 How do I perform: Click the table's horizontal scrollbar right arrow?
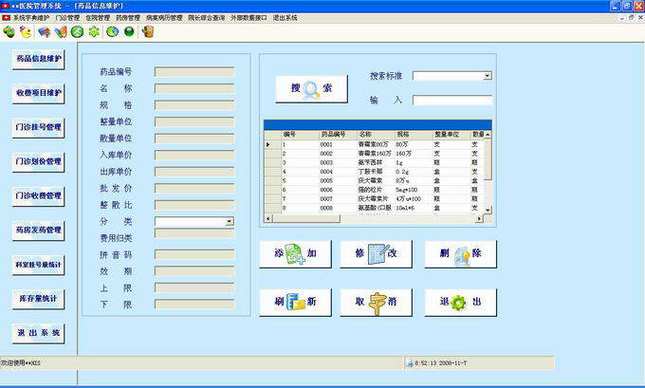[x=479, y=219]
